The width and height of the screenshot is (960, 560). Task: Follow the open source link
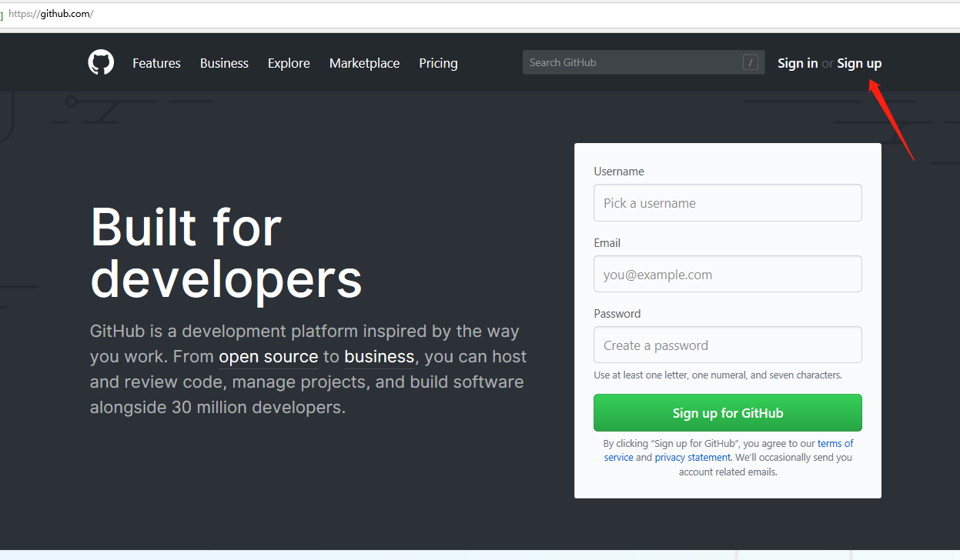[269, 357]
